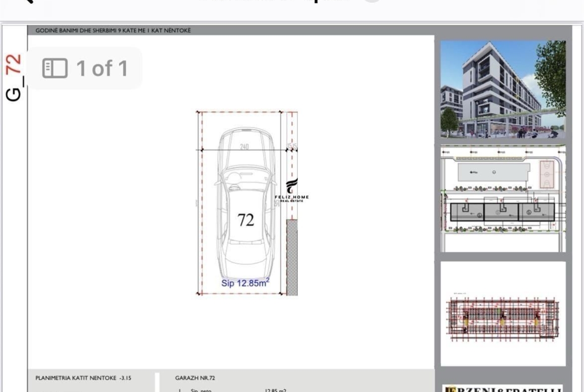Tap the "1 of 1" page indicator

(x=102, y=68)
